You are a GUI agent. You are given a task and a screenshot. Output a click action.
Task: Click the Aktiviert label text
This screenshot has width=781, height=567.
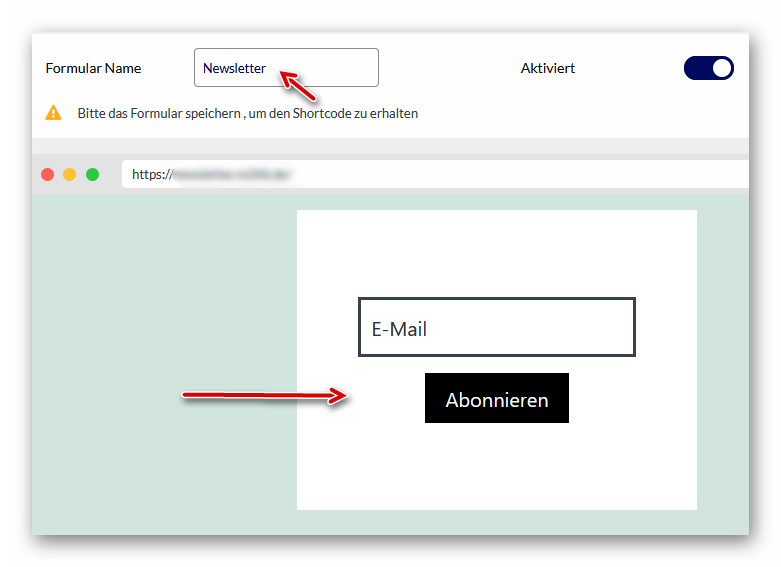coord(547,69)
